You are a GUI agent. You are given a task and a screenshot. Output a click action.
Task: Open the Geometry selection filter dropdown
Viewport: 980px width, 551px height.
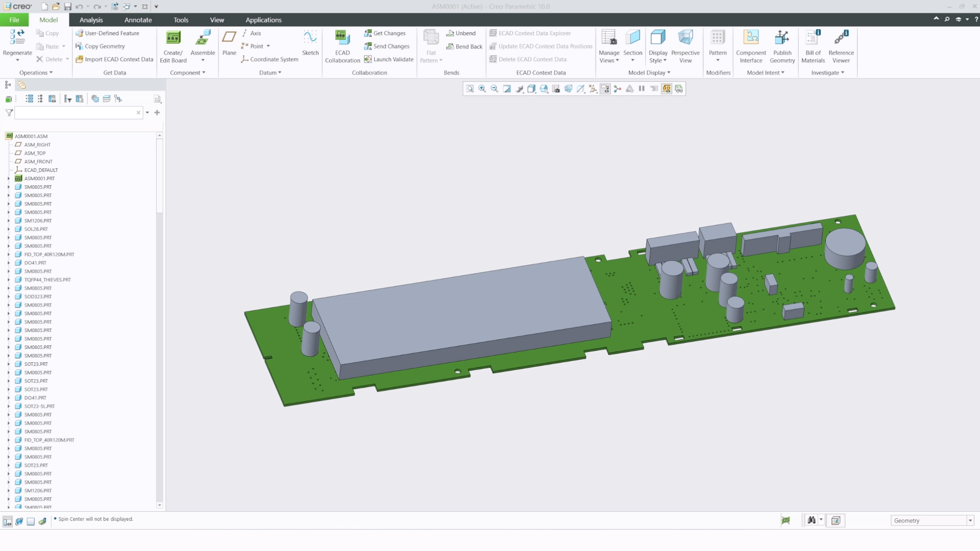point(970,520)
